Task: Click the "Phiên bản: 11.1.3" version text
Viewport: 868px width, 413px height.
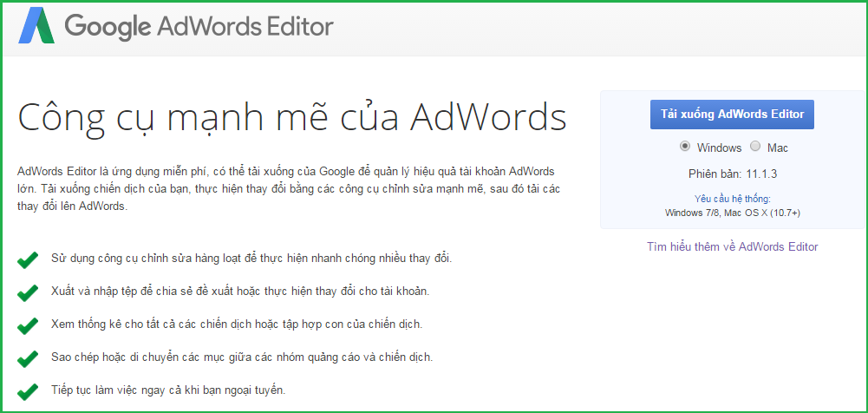Action: pos(732,174)
